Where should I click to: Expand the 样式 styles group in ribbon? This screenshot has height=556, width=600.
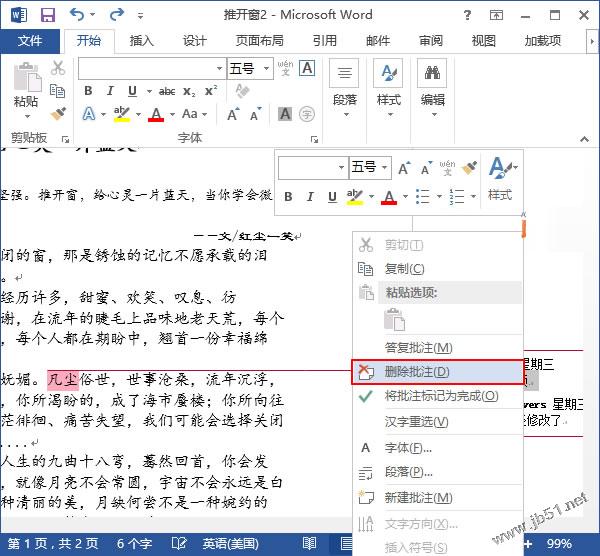389,89
